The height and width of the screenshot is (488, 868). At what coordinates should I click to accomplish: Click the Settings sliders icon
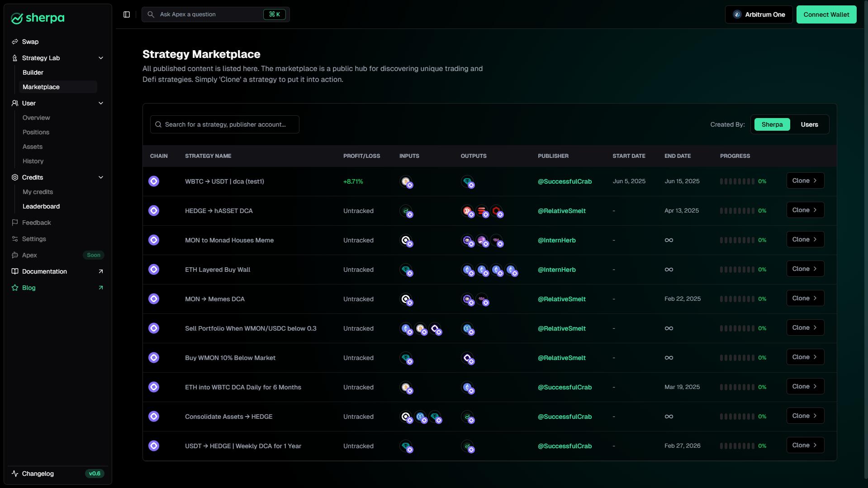(x=15, y=239)
